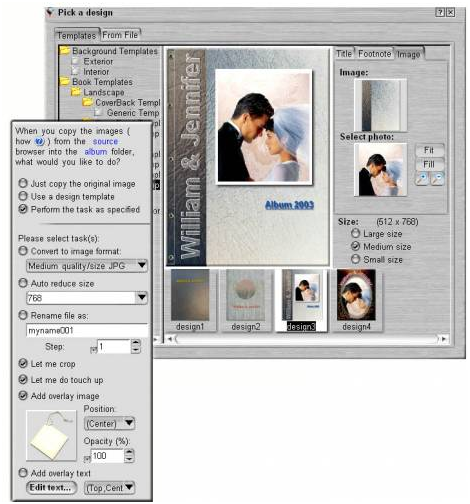The height and width of the screenshot is (504, 470).
Task: Click the overlay image tag thumbnail
Action: pos(51,436)
